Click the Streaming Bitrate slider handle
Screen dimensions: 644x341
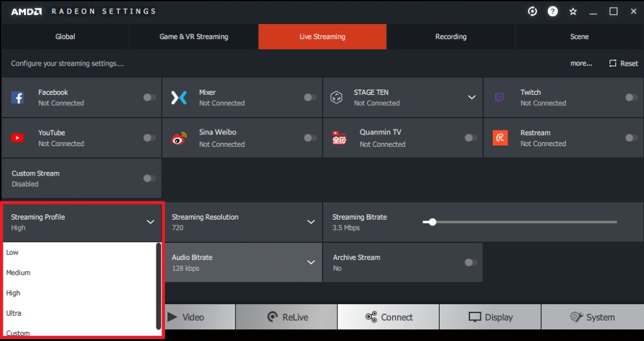tap(432, 222)
